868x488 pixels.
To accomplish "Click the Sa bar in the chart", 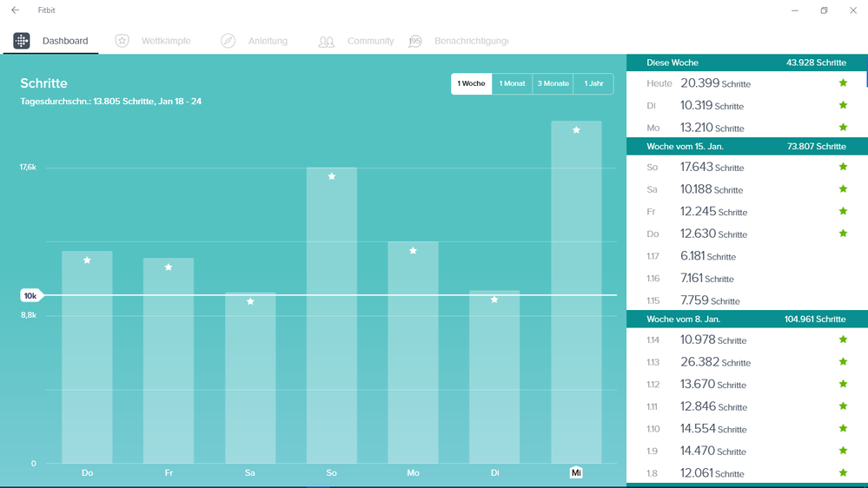I will pyautogui.click(x=250, y=378).
